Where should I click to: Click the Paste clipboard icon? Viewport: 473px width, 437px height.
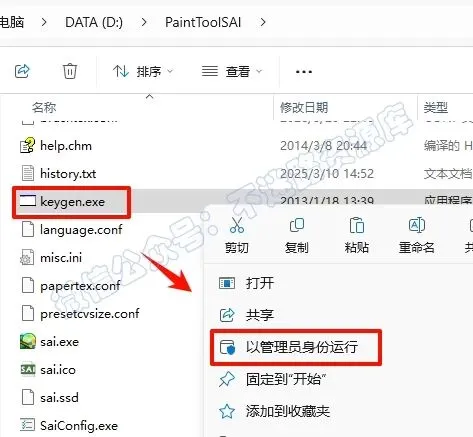(357, 225)
